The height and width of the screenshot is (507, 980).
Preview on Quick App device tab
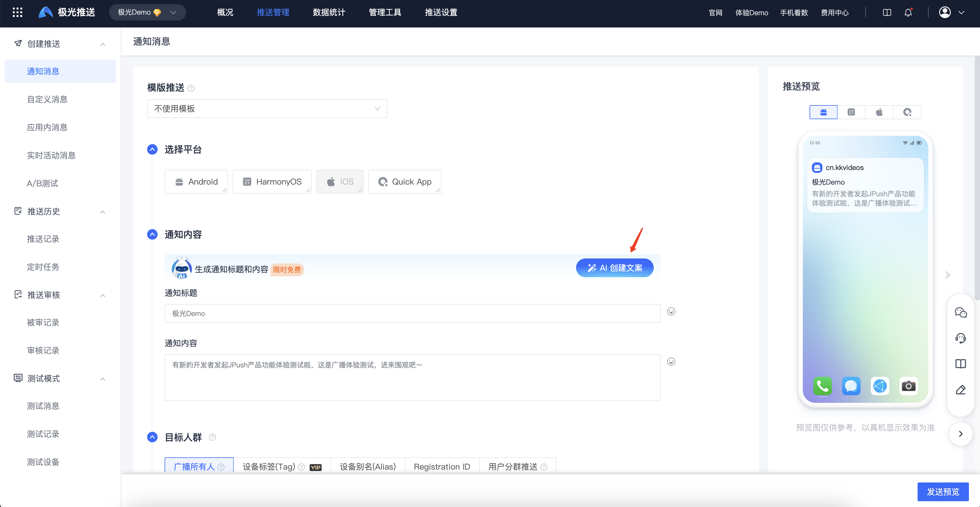point(907,112)
